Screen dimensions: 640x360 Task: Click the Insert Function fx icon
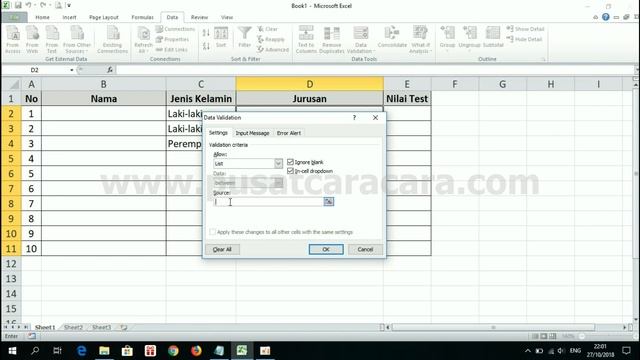point(110,70)
